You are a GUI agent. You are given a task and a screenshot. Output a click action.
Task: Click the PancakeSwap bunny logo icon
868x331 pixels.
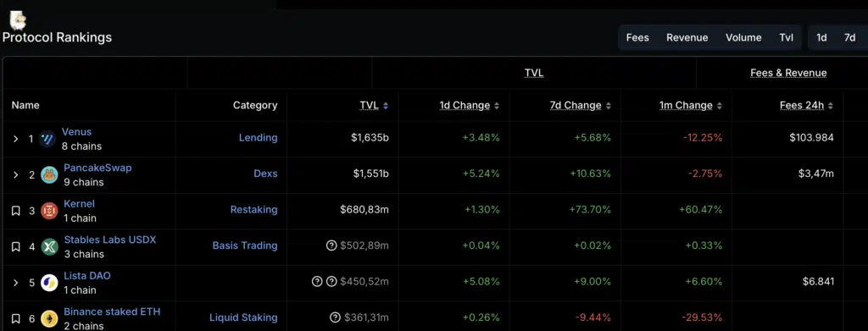tap(49, 175)
